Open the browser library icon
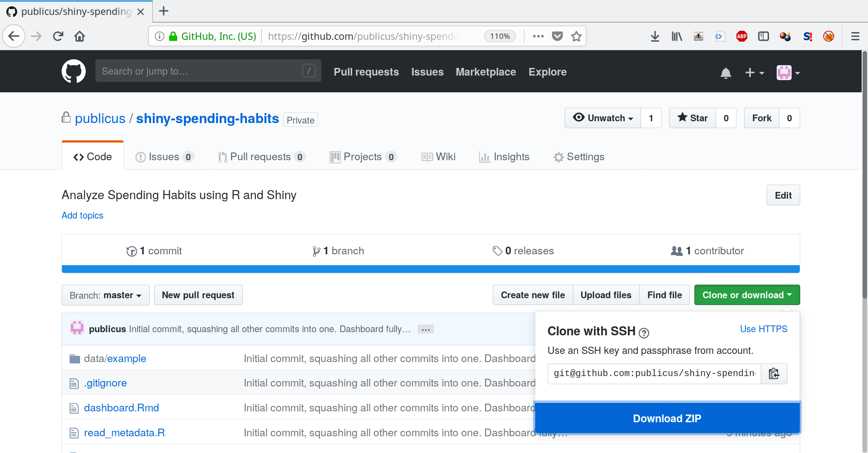This screenshot has width=868, height=453. point(677,36)
